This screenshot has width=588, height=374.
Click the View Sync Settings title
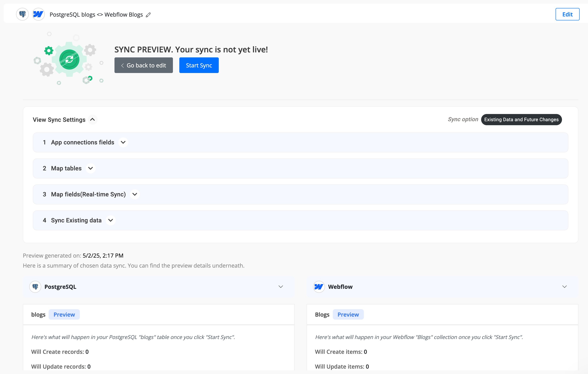coord(59,120)
